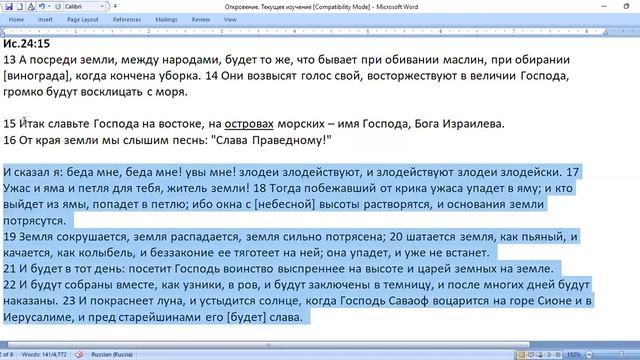Viewport: 640px width, 360px height.
Task: Switch to the Page Layout tab
Action: 83,20
